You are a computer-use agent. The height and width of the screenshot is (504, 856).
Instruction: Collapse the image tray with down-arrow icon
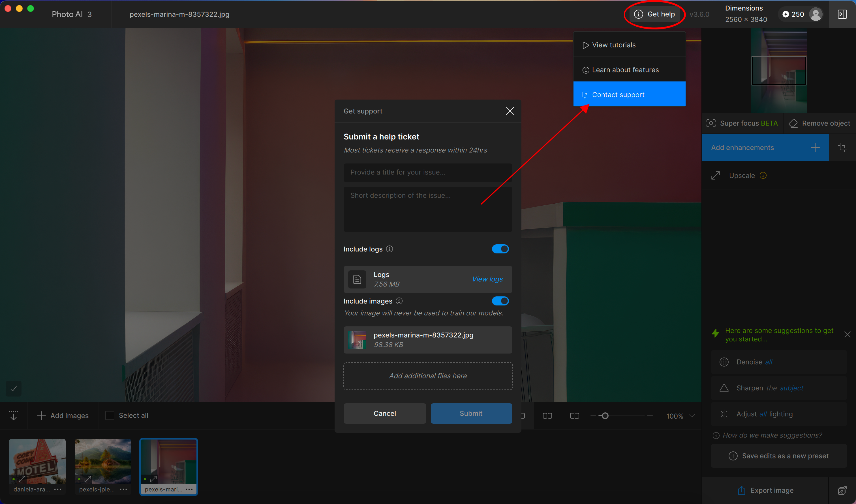[14, 415]
